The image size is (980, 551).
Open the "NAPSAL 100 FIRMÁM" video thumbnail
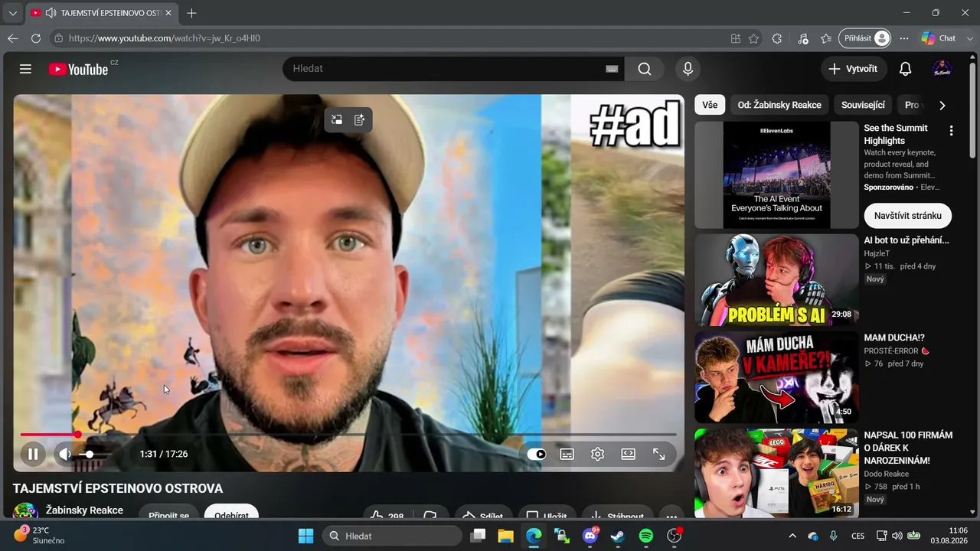tap(776, 473)
